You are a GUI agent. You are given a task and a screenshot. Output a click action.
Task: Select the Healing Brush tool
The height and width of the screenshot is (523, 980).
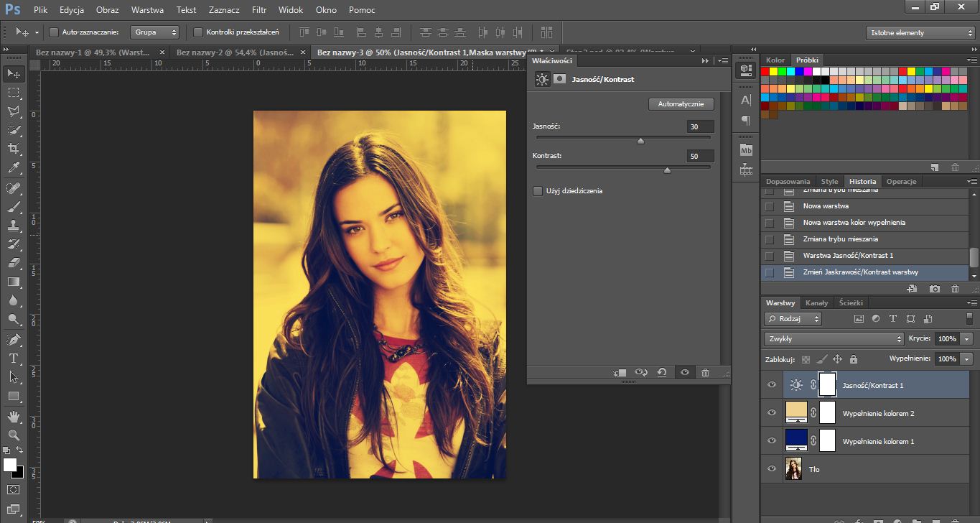click(13, 188)
